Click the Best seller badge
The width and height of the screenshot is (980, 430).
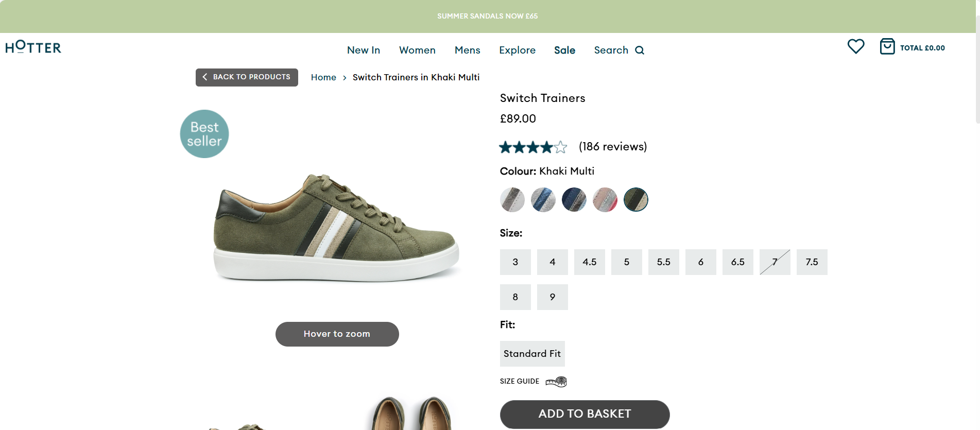click(204, 134)
